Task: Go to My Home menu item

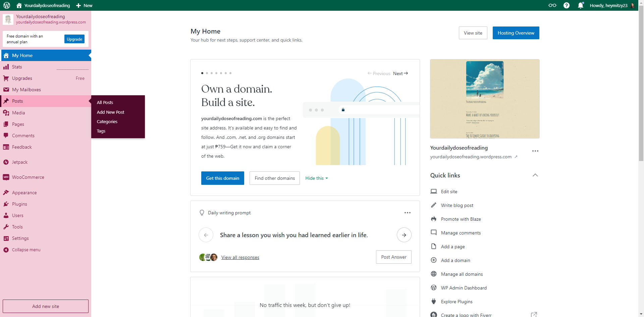Action: [46, 55]
